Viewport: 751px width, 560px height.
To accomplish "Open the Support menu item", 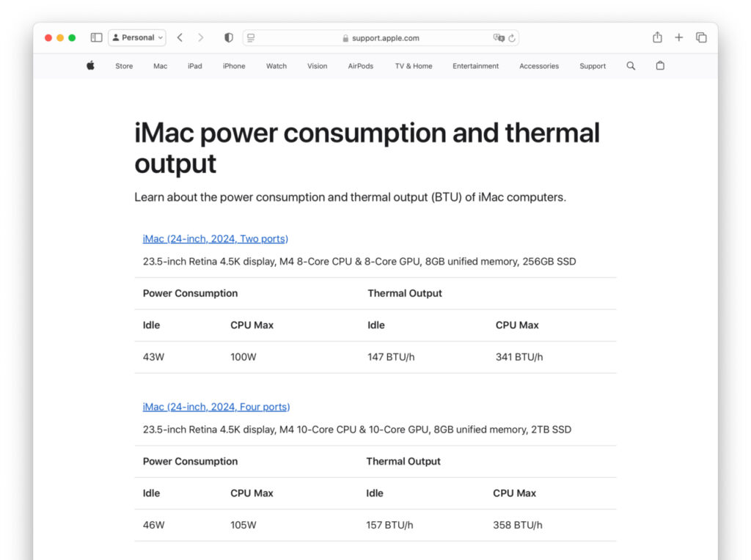I will pos(593,66).
